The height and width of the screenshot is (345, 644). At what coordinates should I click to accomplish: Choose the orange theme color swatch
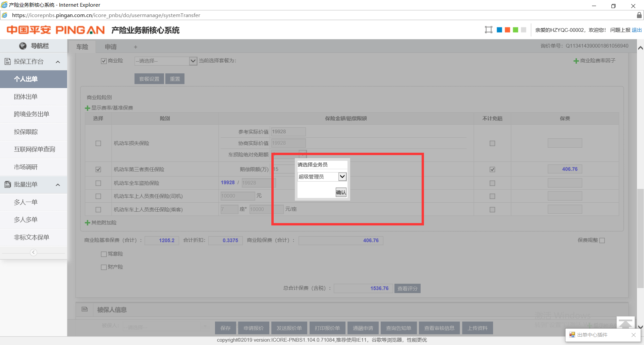point(507,30)
